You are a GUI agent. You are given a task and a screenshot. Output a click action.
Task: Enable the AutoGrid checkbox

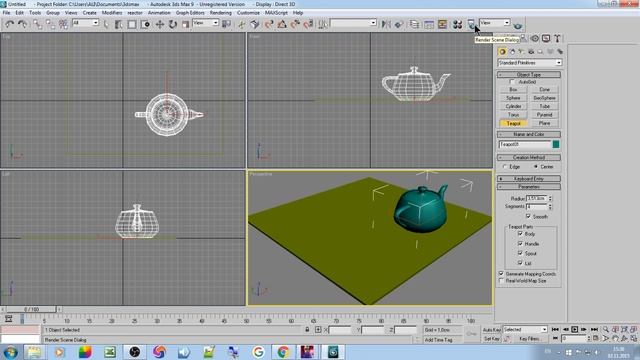(512, 82)
